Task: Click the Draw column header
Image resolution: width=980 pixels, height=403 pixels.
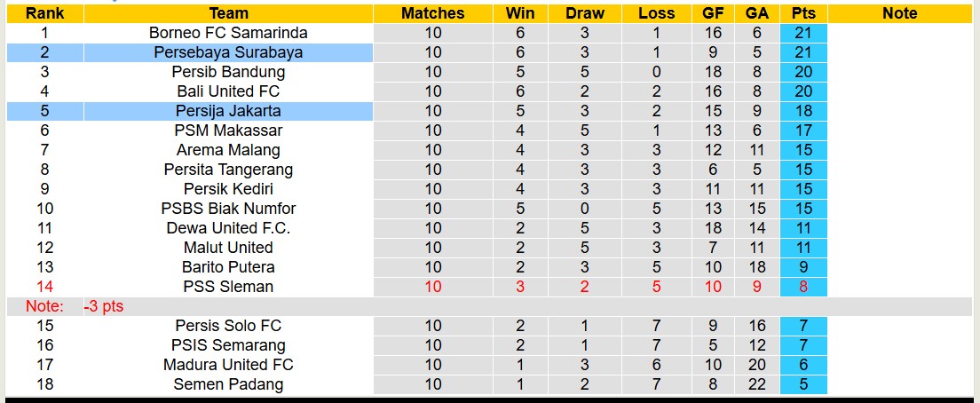Action: tap(584, 13)
